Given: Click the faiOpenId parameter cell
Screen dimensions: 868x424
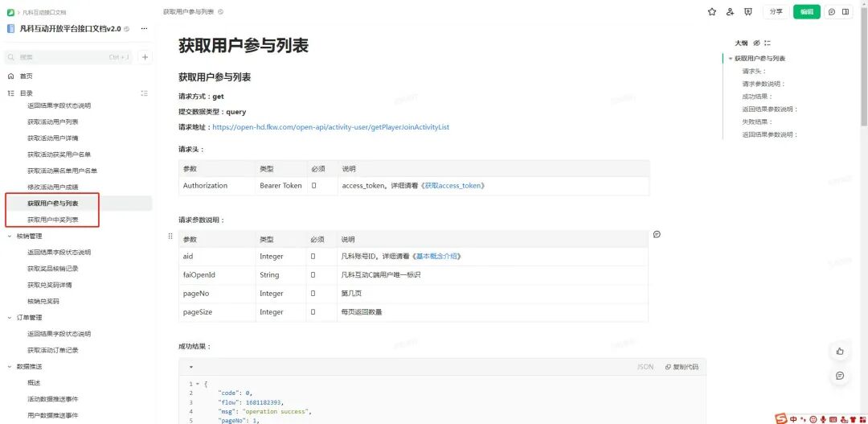Looking at the screenshot, I should pos(217,275).
